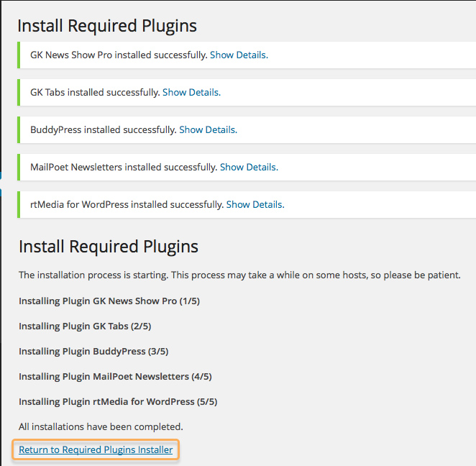Click the lower Install Required Plugins heading
This screenshot has width=476, height=466.
click(x=109, y=247)
